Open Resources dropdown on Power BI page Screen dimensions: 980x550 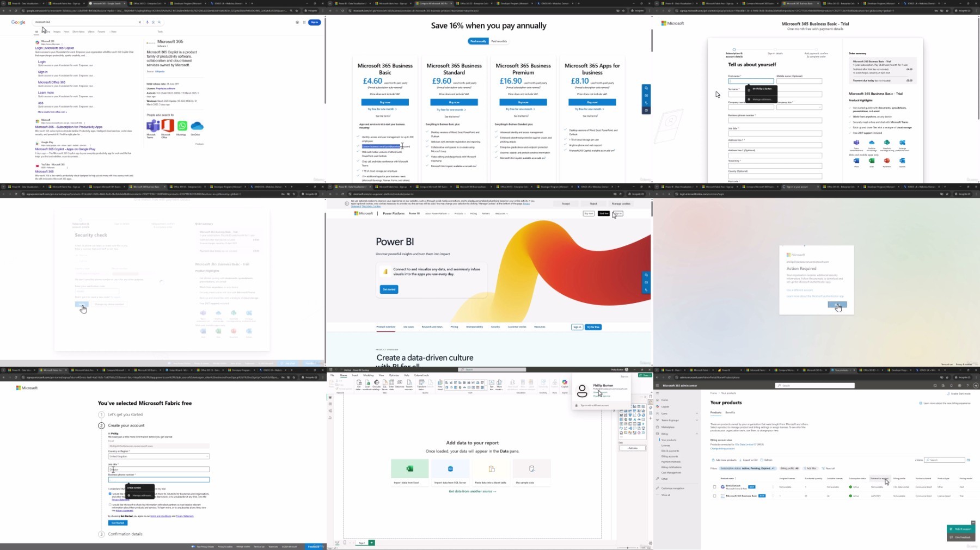[x=501, y=214]
